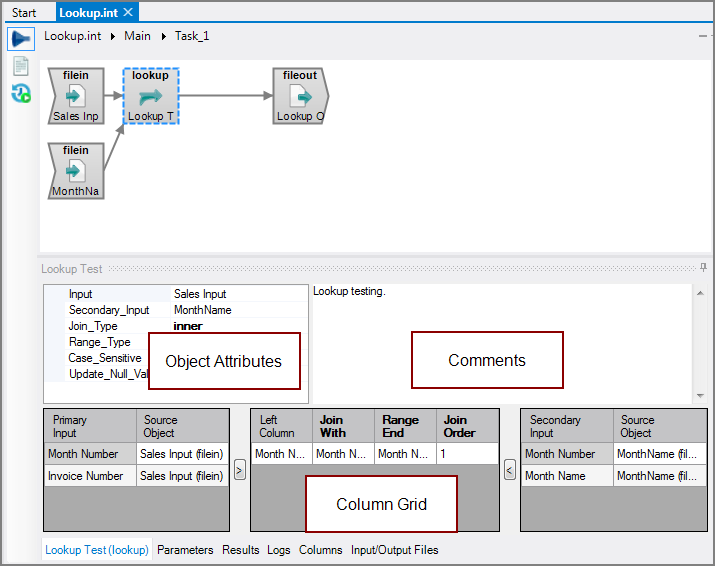Select Invoice Number row in Primary Input
Screen dimensions: 715x566
tap(89, 476)
